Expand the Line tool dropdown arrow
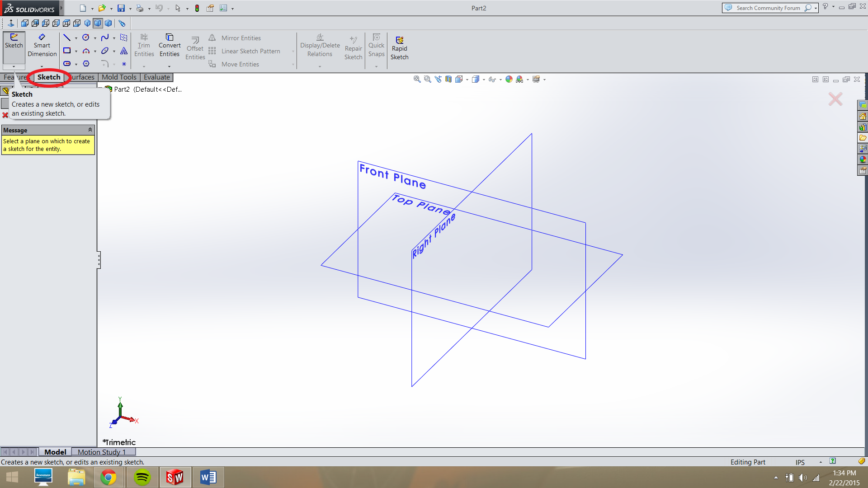Image resolution: width=868 pixels, height=488 pixels. pos(76,38)
